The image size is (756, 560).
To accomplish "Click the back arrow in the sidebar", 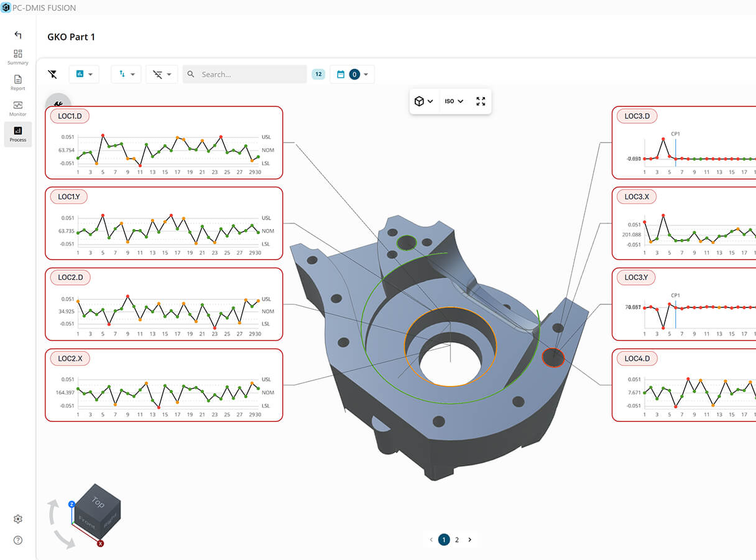I will [17, 35].
